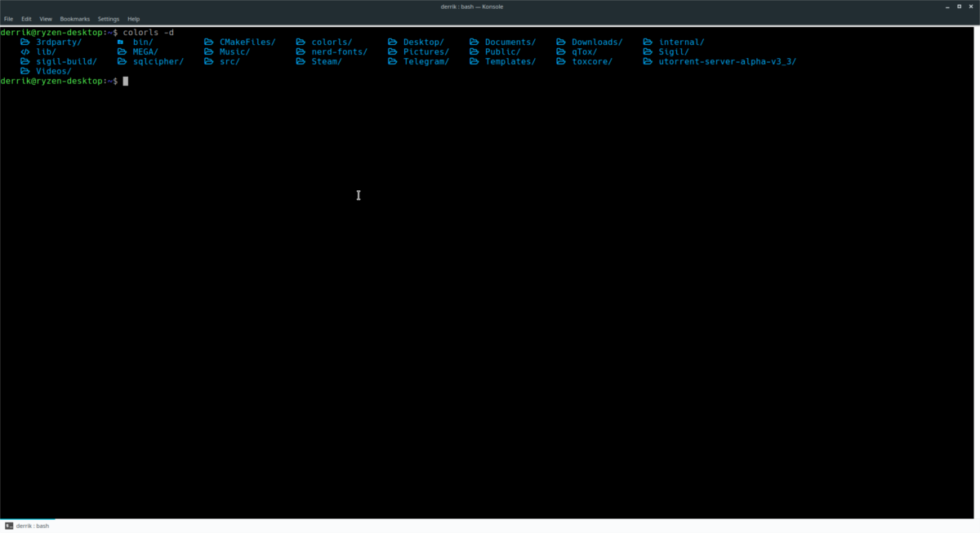
Task: Click the 'CMakeFiles/' directory name
Action: click(x=247, y=42)
